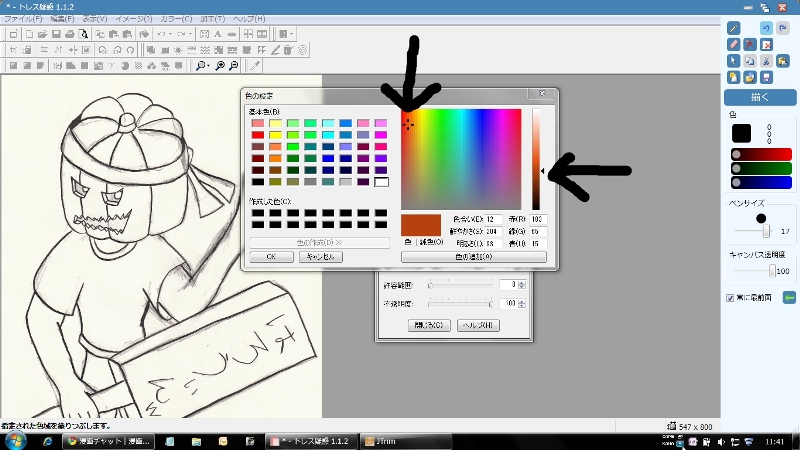Click the green arrow collapse icon
This screenshot has height=450, width=800.
coord(789,297)
